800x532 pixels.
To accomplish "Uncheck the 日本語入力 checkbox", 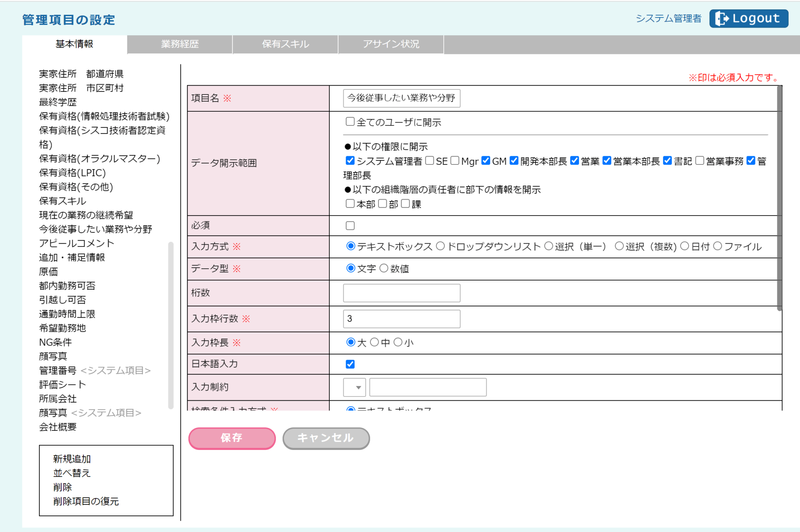I will [x=350, y=364].
